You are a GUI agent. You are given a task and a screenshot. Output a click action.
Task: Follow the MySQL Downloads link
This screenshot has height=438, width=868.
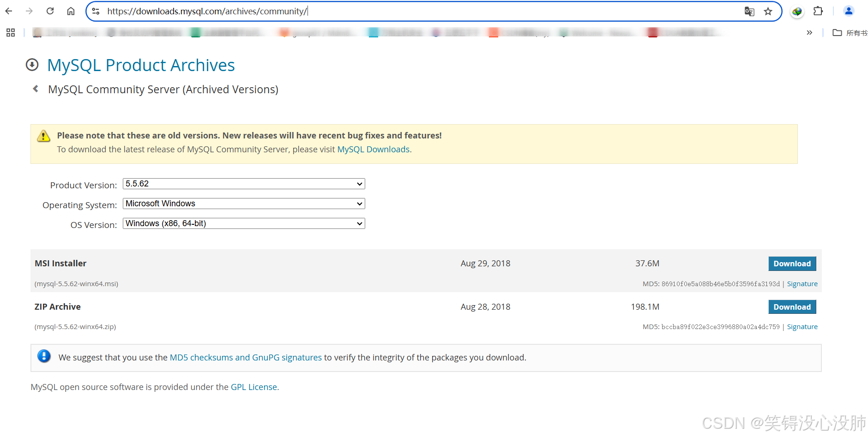pyautogui.click(x=374, y=150)
